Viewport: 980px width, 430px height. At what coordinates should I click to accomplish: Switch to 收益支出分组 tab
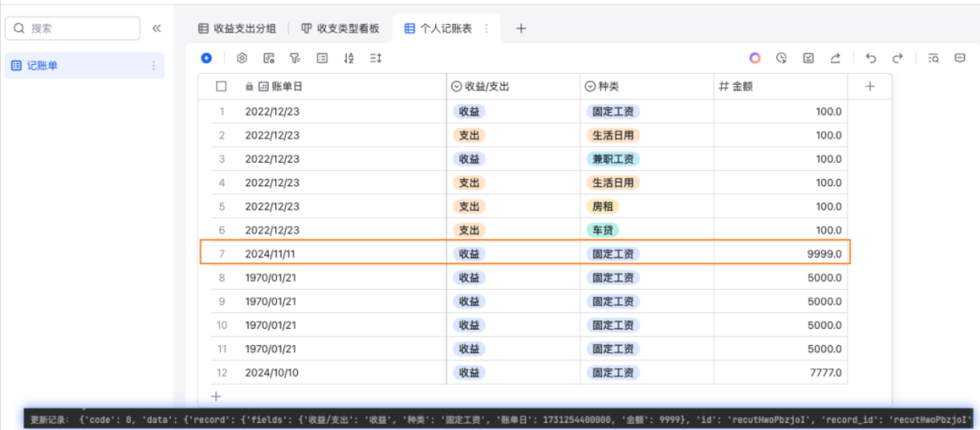238,28
